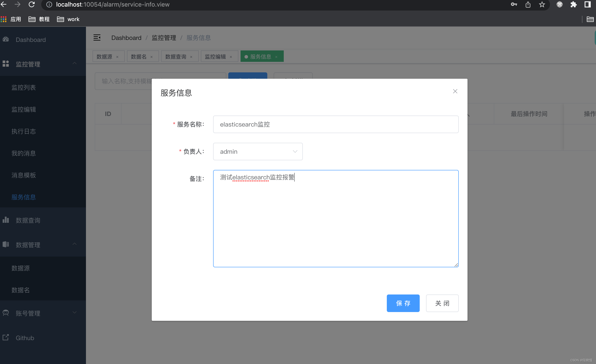
Task: Open the work bookmark folder
Action: point(68,19)
